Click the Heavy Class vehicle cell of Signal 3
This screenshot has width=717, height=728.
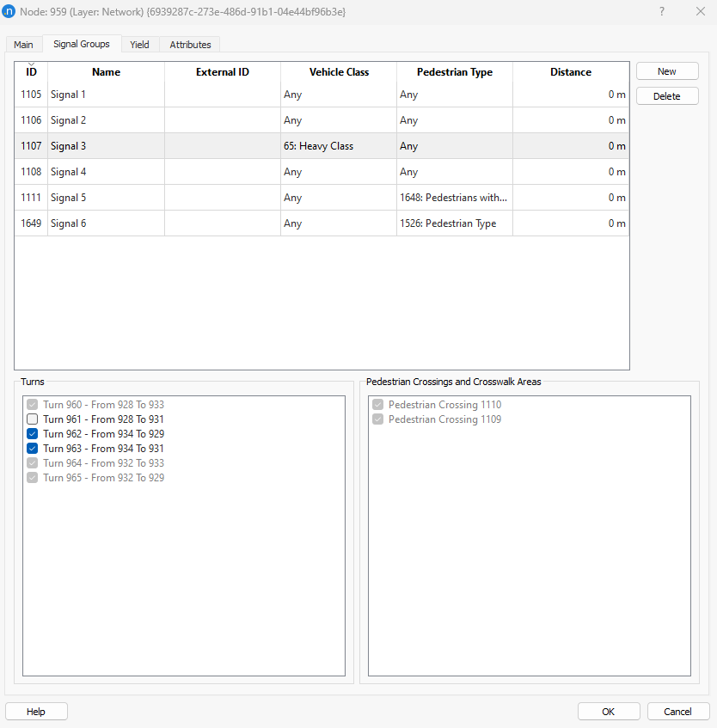[338, 146]
